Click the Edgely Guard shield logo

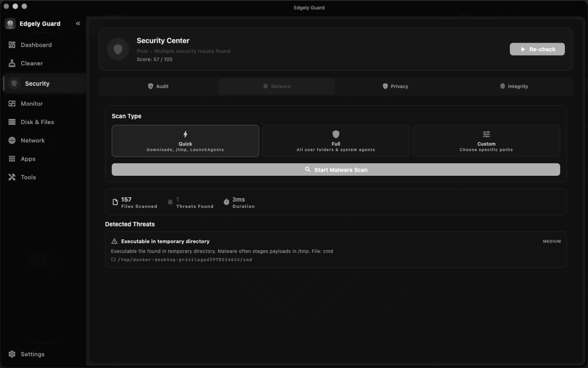[10, 23]
